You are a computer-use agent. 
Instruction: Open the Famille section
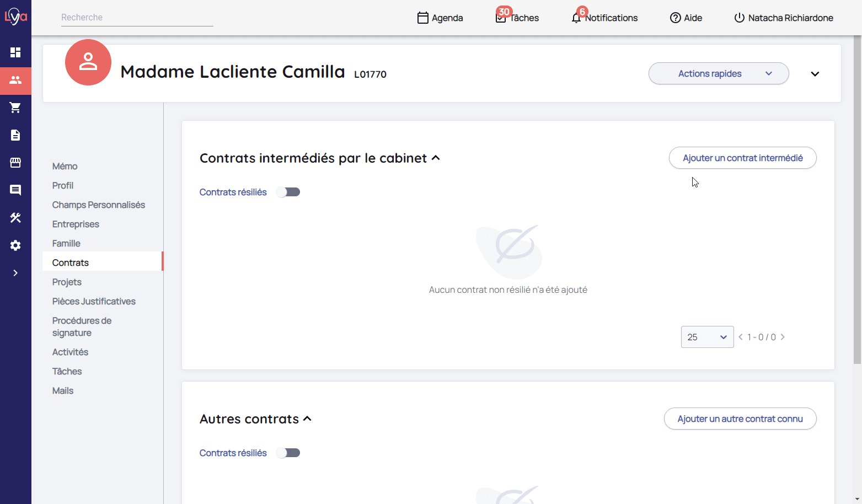coord(66,243)
